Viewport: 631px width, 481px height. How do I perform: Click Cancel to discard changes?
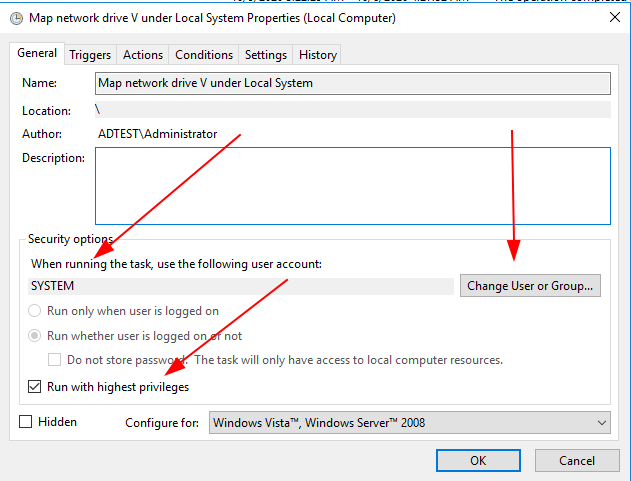coord(577,461)
